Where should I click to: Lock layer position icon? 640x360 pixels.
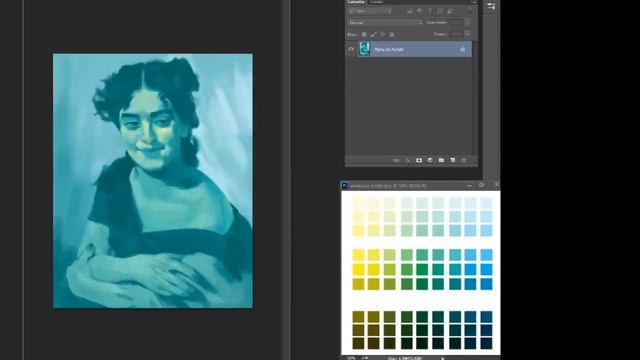tap(382, 35)
